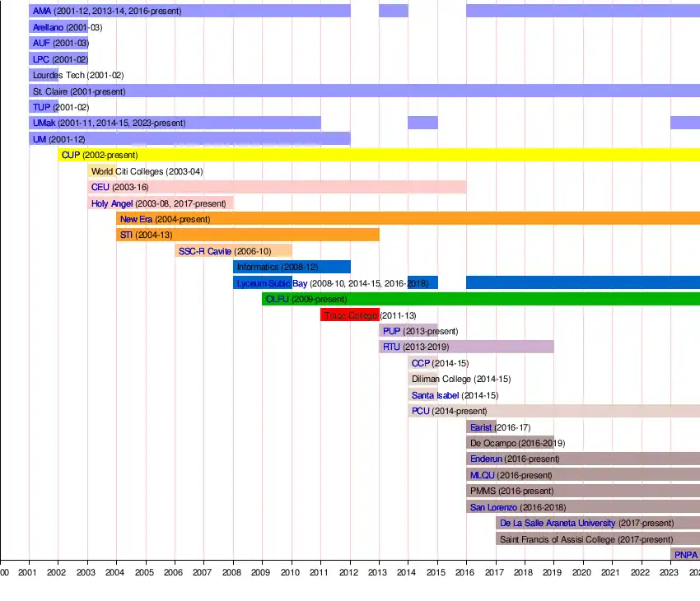Follow the PUP link

[391, 331]
